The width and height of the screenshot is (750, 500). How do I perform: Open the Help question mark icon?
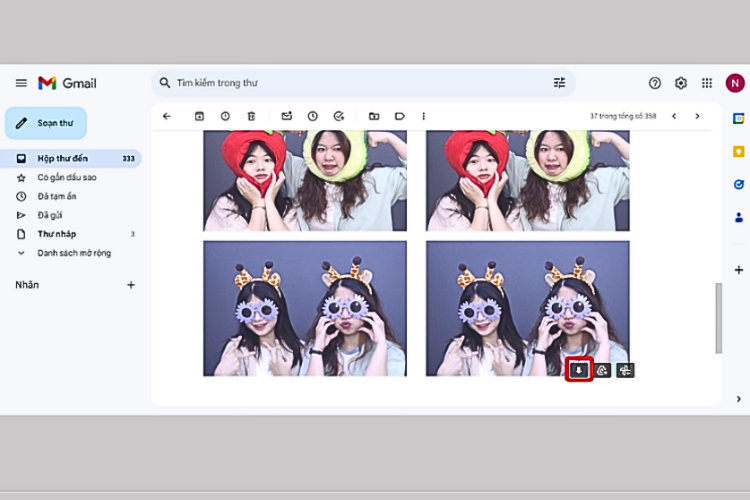click(655, 83)
